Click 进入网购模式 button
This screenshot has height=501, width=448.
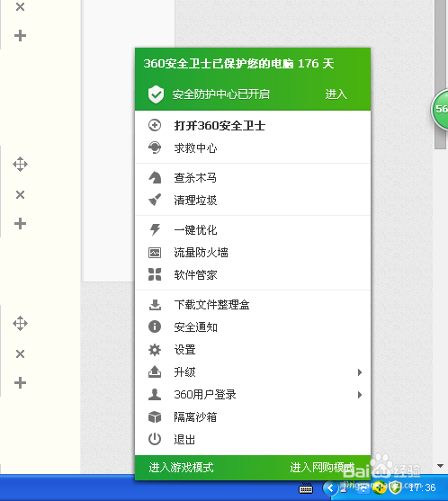point(322,468)
